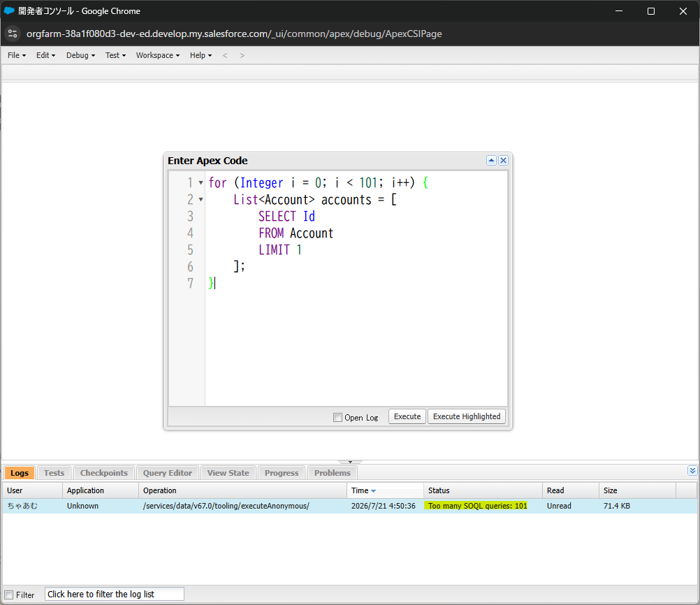Close the Chrome window

click(x=683, y=11)
